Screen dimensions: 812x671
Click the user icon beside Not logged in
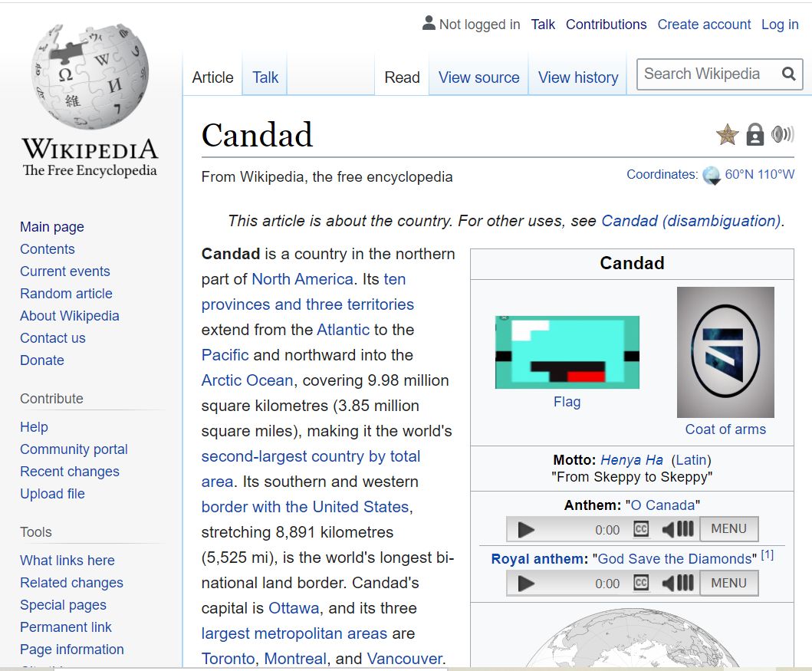429,24
